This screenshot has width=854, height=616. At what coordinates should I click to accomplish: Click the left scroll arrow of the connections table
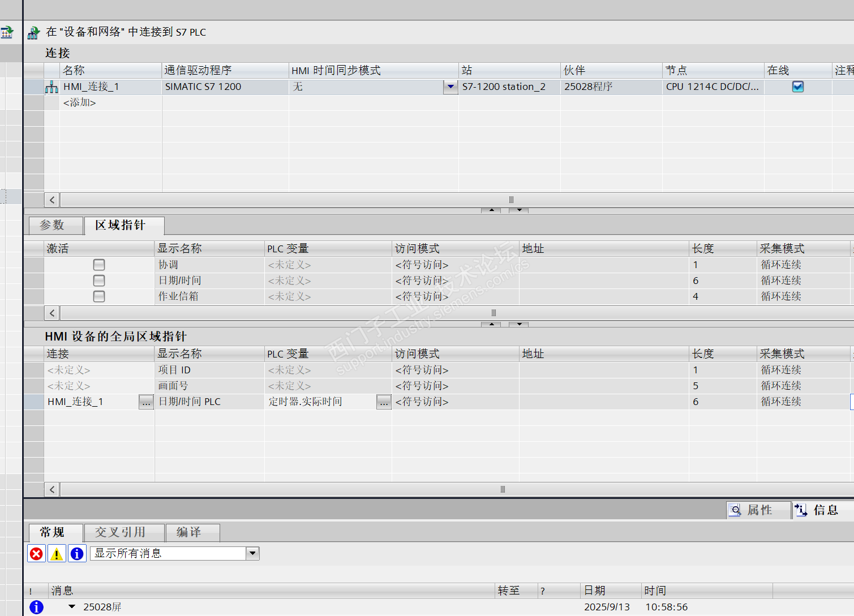coord(52,200)
